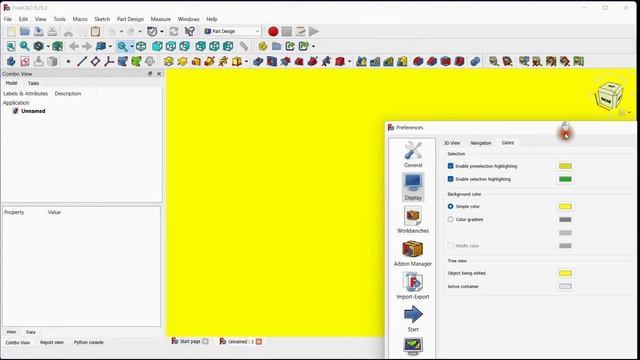This screenshot has width=640, height=360.
Task: Toggle Enable selection highlighting checkbox
Action: (x=451, y=179)
